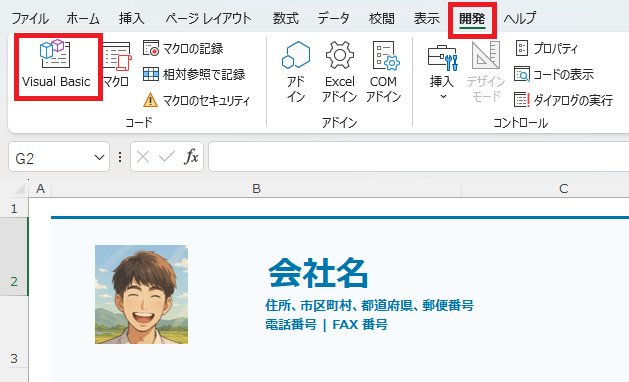Open マクロのセキュリティ settings
This screenshot has height=382, width=629.
[197, 100]
